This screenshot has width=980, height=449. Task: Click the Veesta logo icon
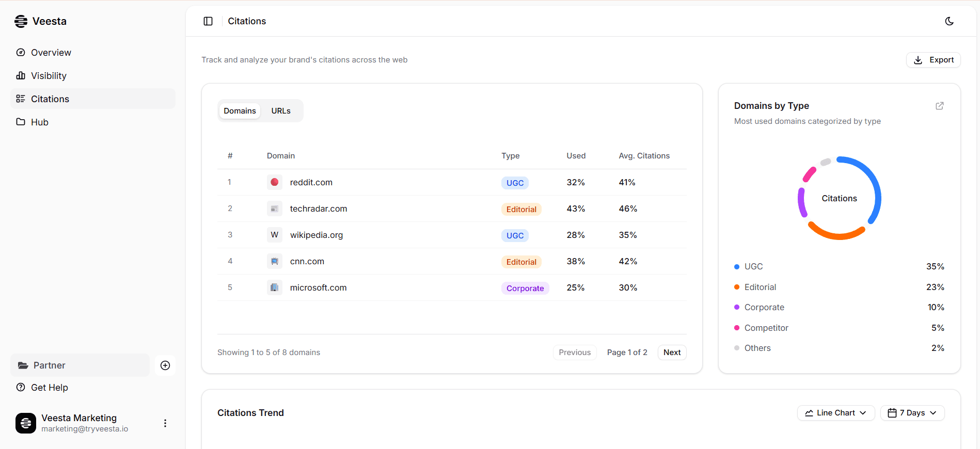tap(21, 21)
